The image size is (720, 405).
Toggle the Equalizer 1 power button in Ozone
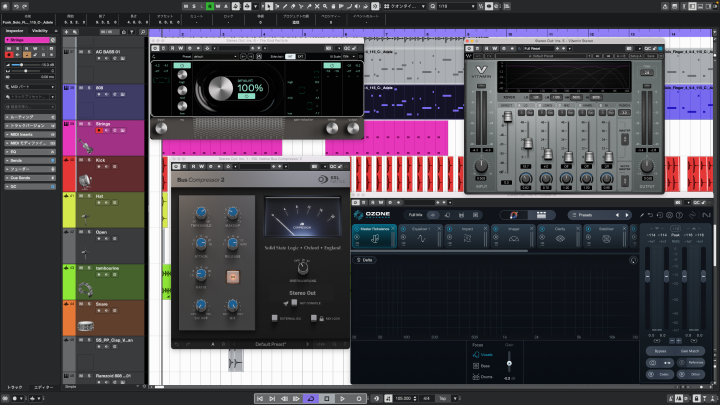pos(403,229)
